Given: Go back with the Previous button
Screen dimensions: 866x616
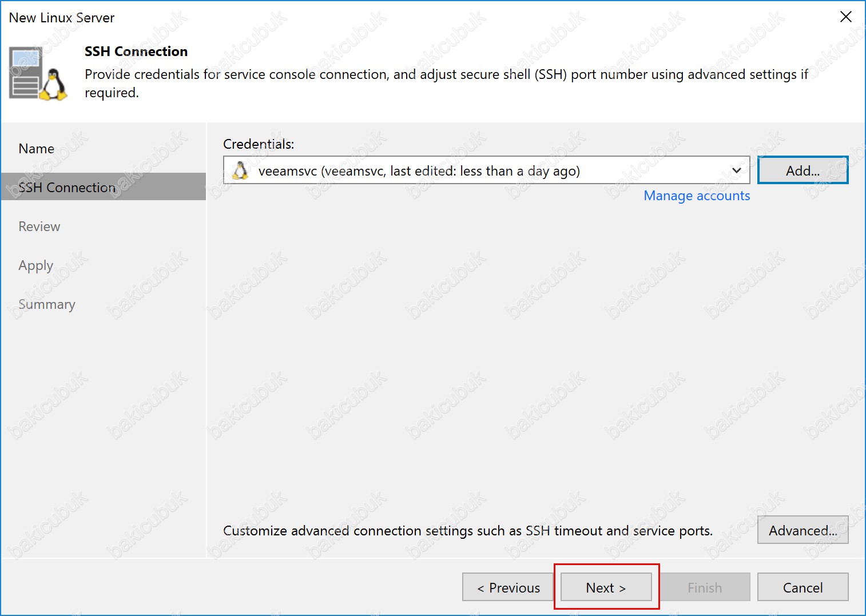Looking at the screenshot, I should coord(509,587).
